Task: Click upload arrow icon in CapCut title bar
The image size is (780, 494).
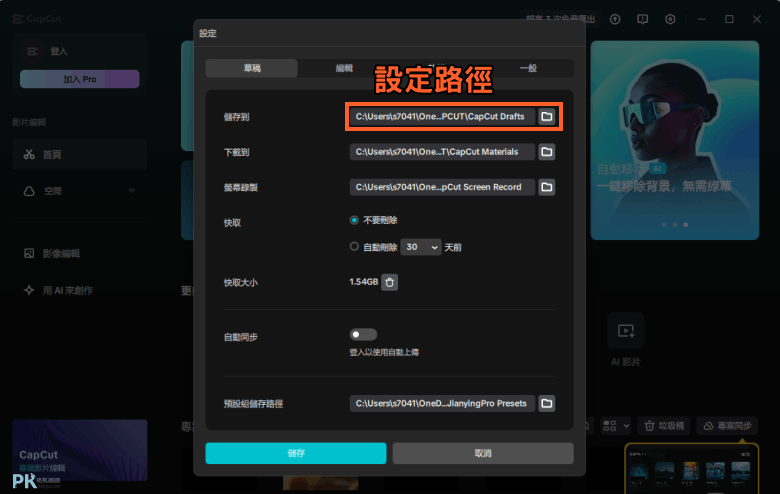Action: [x=615, y=19]
